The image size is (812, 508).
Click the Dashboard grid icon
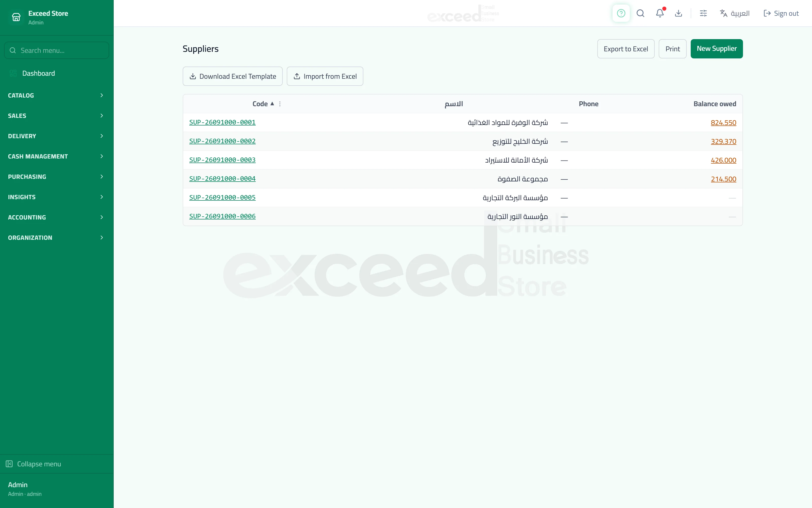[x=13, y=73]
